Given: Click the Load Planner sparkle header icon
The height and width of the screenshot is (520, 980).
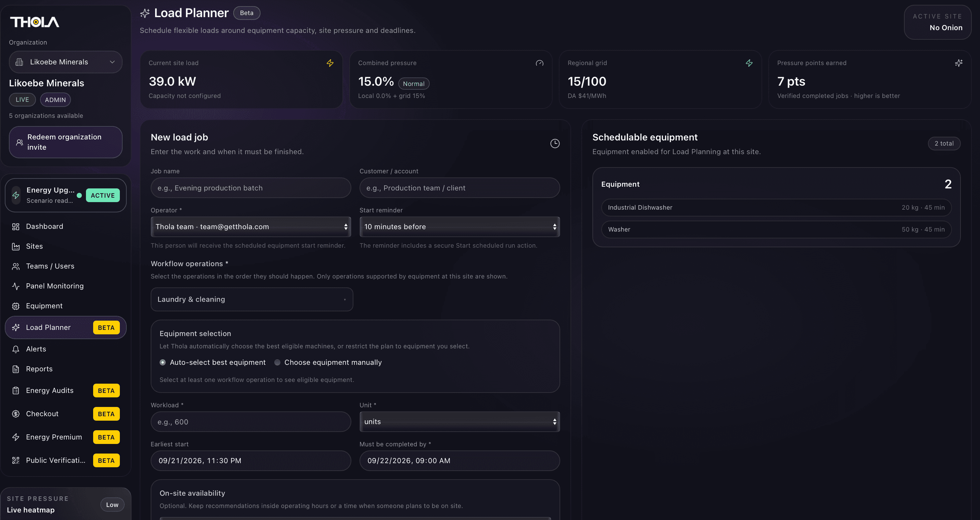Looking at the screenshot, I should pos(145,13).
